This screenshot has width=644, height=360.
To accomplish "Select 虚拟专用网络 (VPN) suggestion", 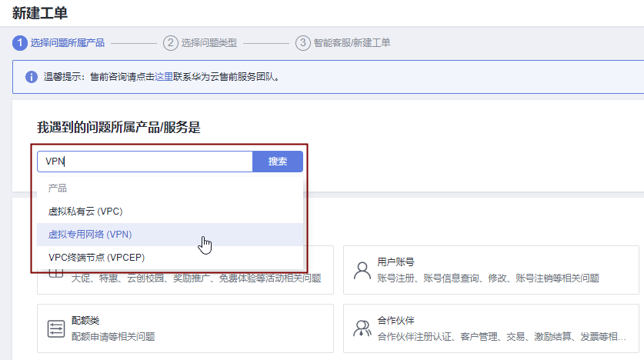I will point(170,235).
